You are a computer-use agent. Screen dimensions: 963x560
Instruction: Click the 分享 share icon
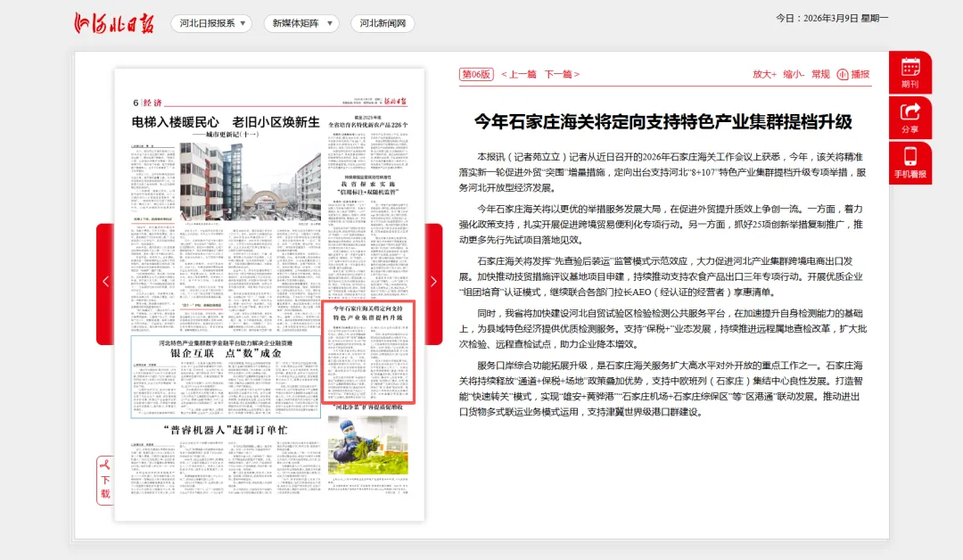(x=910, y=118)
